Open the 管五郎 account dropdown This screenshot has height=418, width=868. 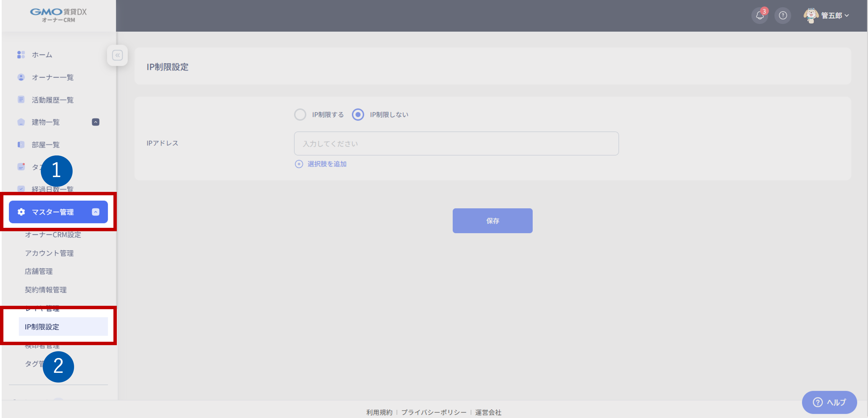tap(835, 16)
